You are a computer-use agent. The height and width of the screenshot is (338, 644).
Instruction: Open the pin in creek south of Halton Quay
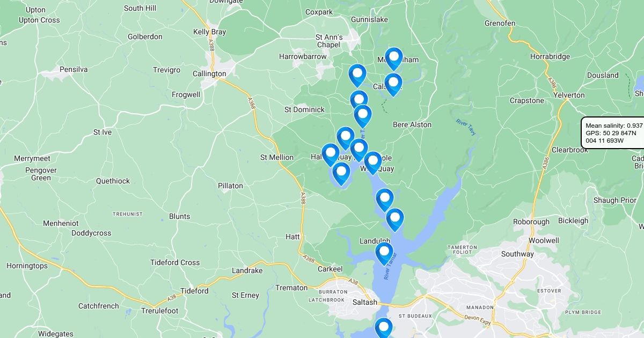[x=341, y=174]
